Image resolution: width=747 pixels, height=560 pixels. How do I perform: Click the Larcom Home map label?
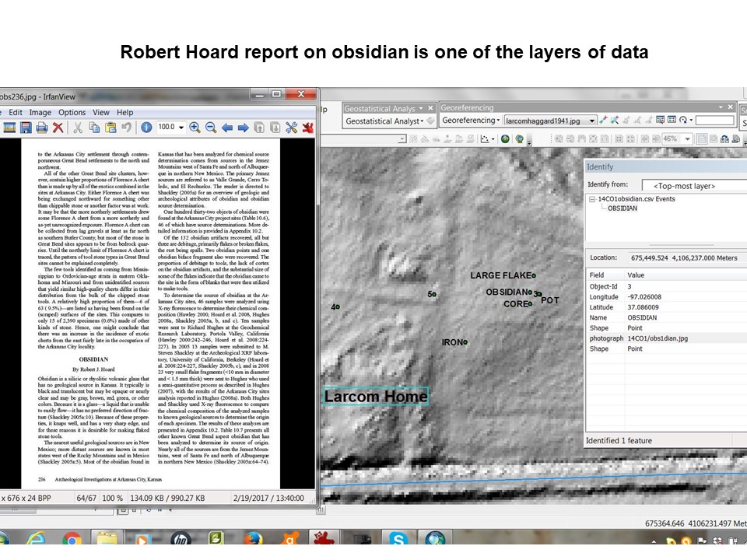coord(376,397)
